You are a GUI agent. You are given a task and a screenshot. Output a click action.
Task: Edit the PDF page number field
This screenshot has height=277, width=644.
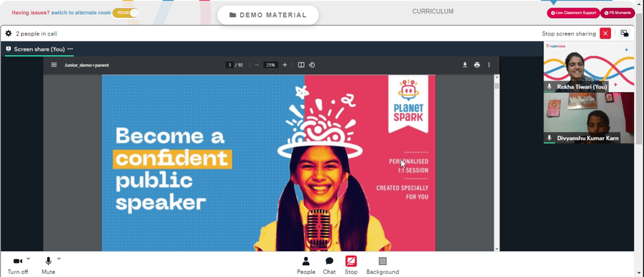[230, 65]
